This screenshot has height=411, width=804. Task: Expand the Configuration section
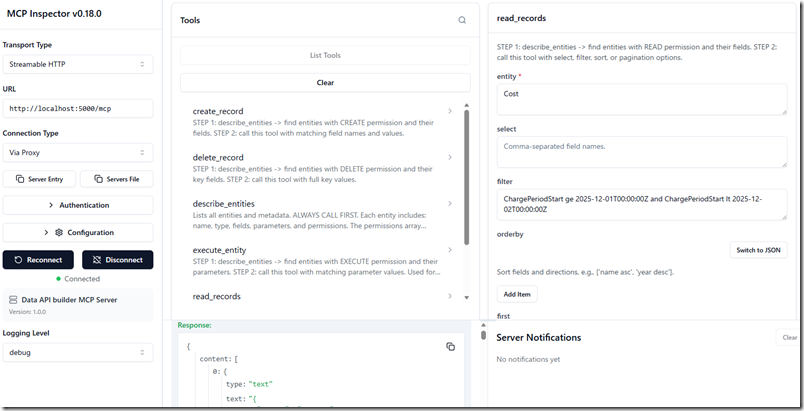coord(78,232)
